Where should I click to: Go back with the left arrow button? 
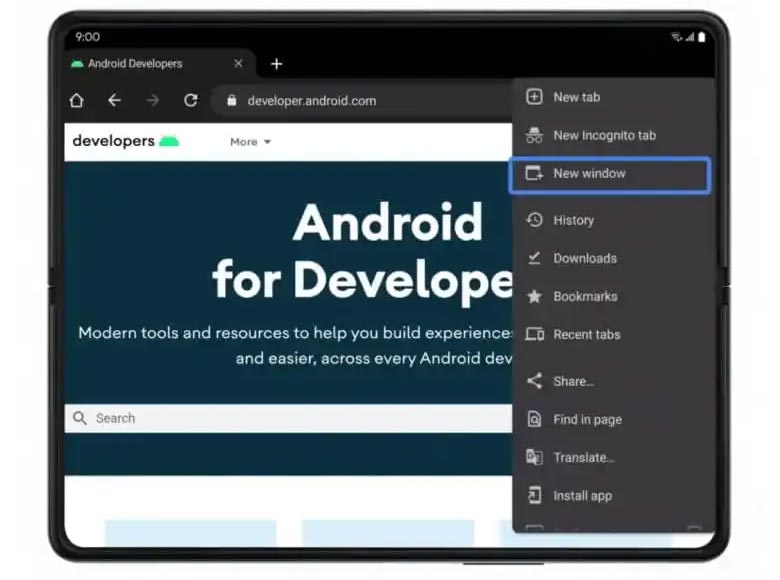pos(114,100)
